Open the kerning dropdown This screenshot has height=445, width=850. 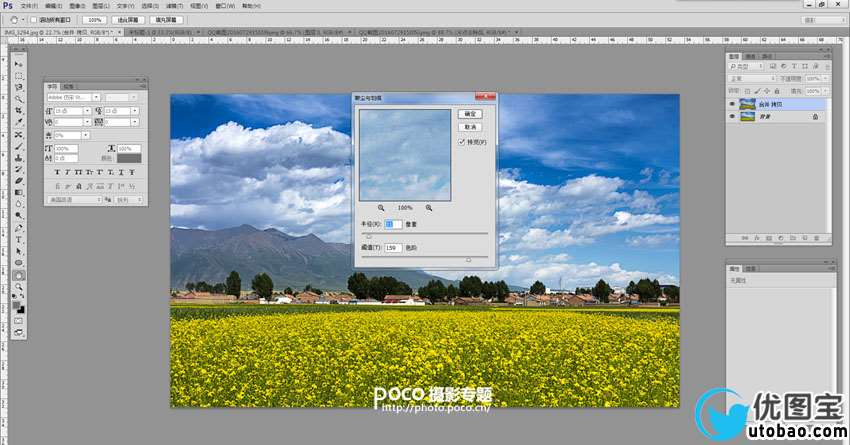point(87,122)
